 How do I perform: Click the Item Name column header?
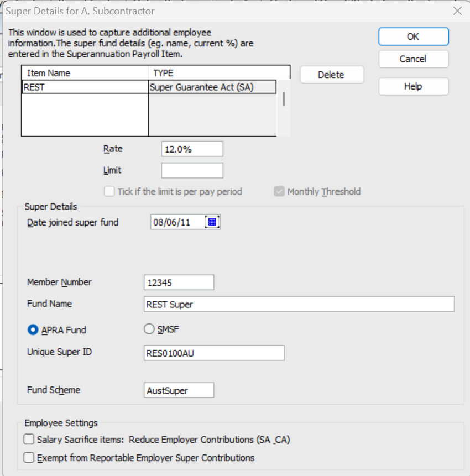click(x=85, y=73)
